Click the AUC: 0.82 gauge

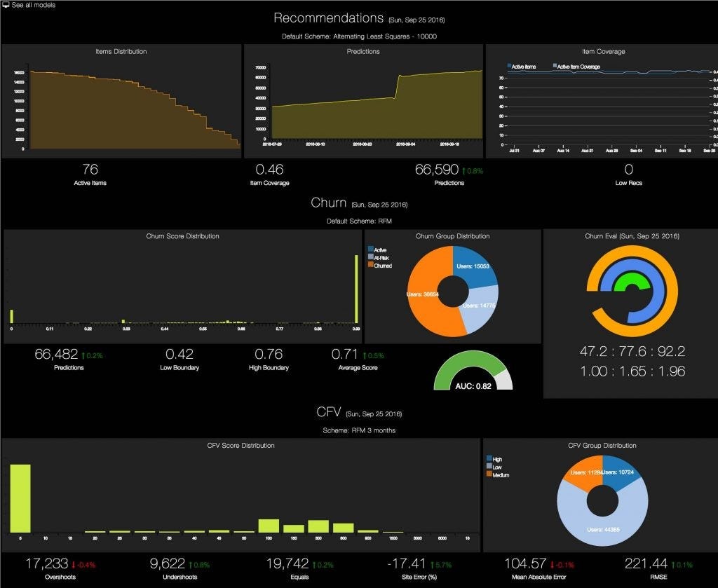coord(473,371)
